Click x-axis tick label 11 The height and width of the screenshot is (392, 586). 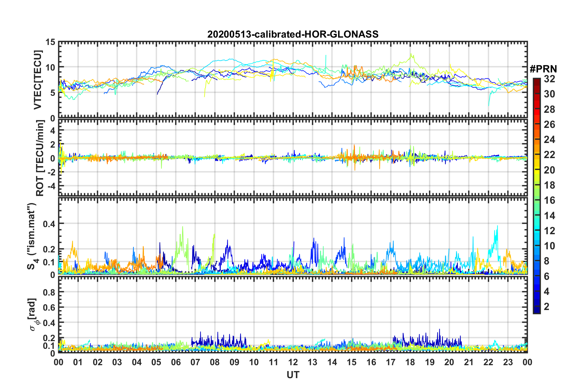point(273,362)
